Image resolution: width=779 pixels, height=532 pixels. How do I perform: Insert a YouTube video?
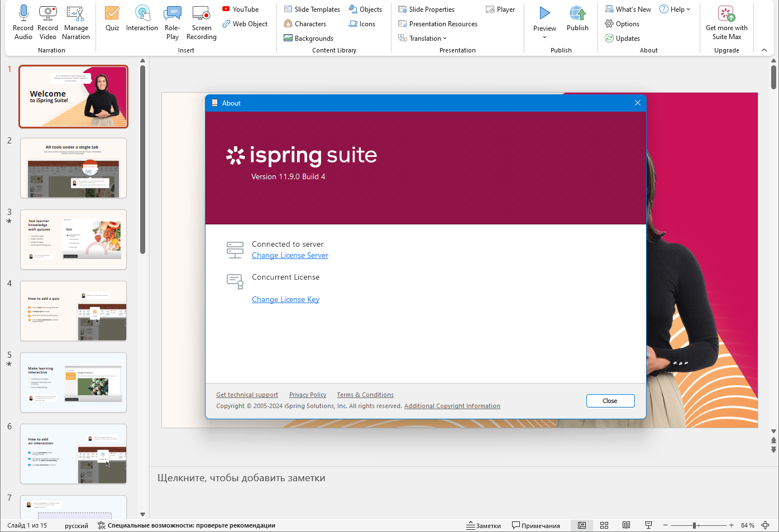pos(241,9)
